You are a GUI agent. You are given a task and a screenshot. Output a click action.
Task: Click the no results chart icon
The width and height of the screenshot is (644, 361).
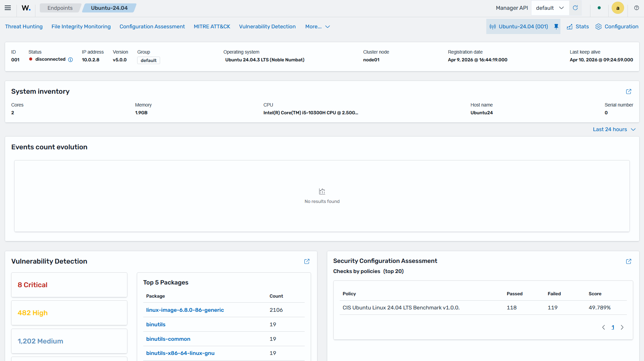[x=322, y=191]
